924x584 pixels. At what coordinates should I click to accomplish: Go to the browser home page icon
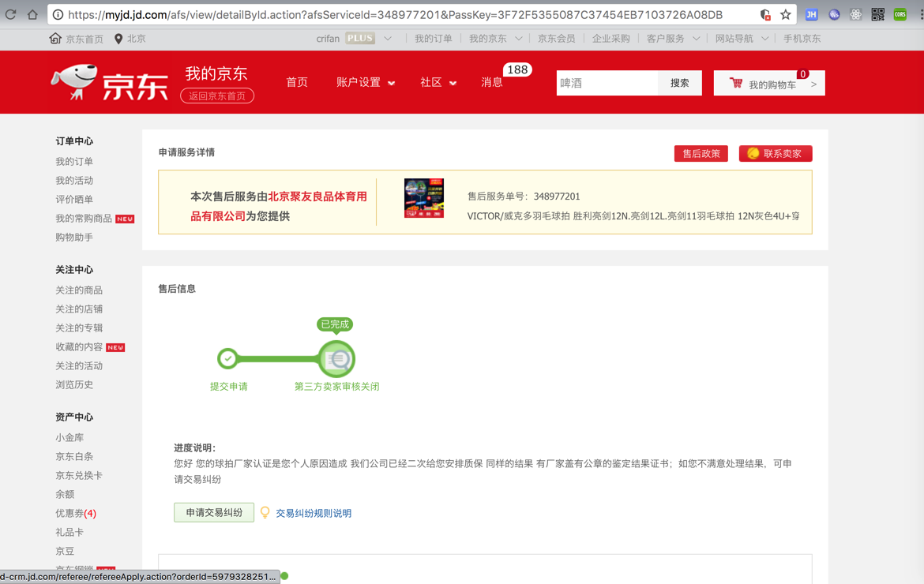click(32, 15)
